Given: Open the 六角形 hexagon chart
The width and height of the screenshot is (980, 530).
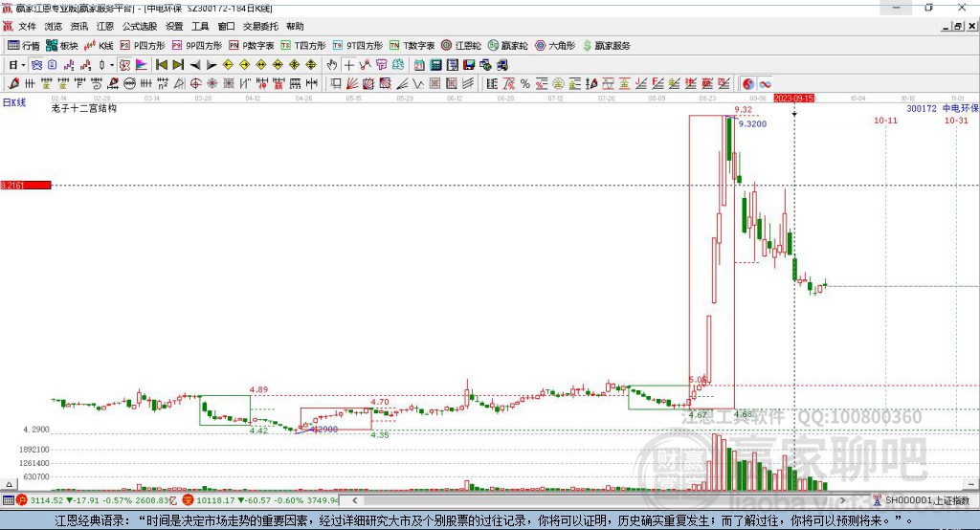Looking at the screenshot, I should pos(555,46).
